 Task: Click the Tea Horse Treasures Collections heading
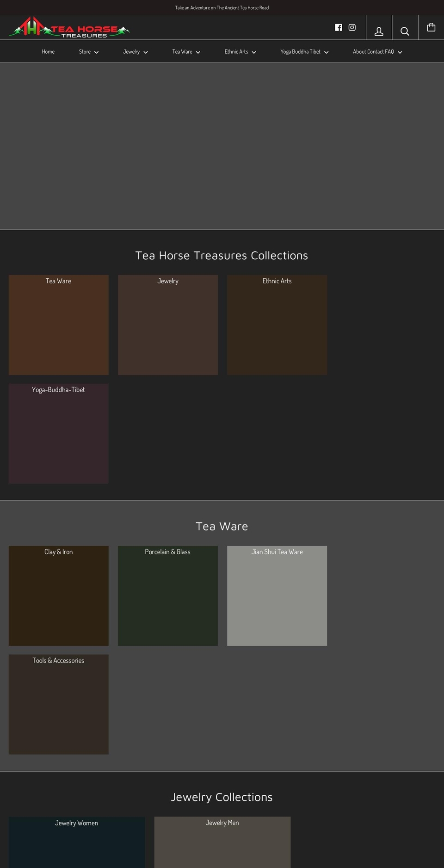pyautogui.click(x=222, y=256)
